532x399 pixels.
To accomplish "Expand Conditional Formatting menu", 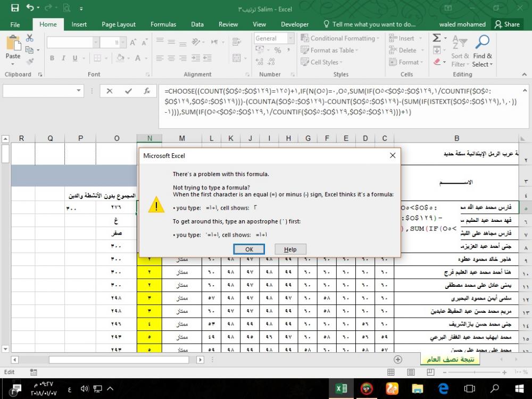I will [340, 38].
